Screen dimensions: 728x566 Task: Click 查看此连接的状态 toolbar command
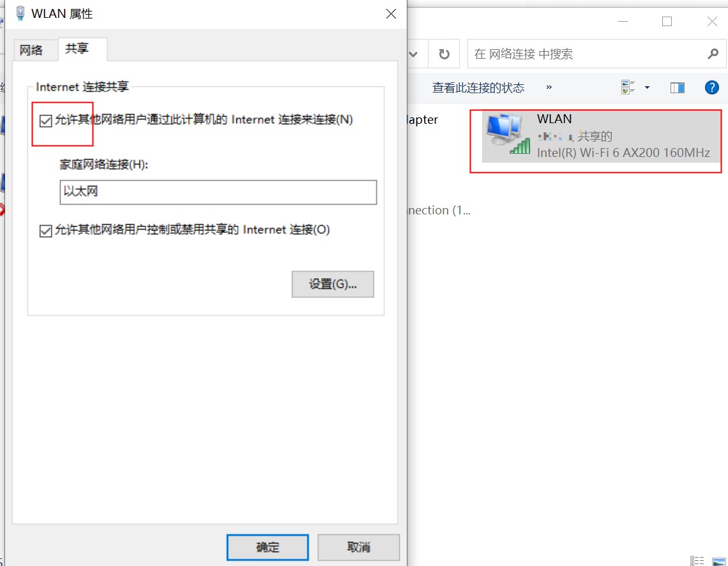pyautogui.click(x=478, y=87)
